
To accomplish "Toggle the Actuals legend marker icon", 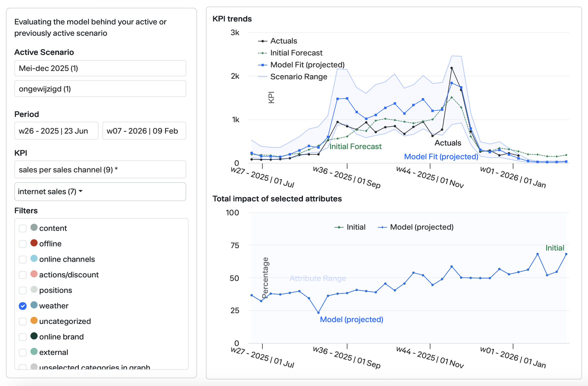I will [262, 41].
